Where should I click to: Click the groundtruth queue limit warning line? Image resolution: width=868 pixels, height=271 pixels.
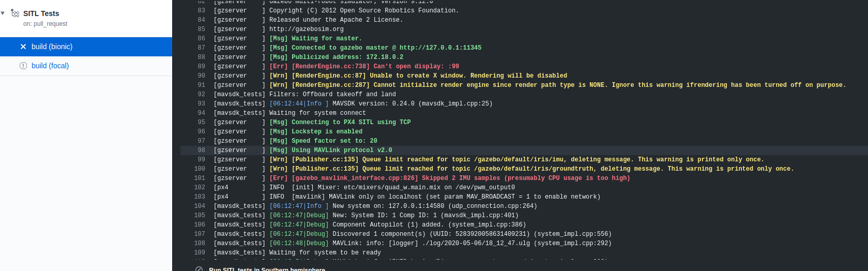(524, 169)
